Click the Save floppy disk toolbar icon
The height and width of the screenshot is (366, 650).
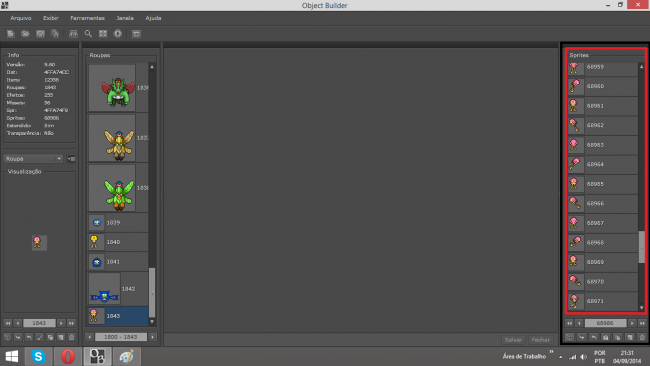tap(40, 34)
